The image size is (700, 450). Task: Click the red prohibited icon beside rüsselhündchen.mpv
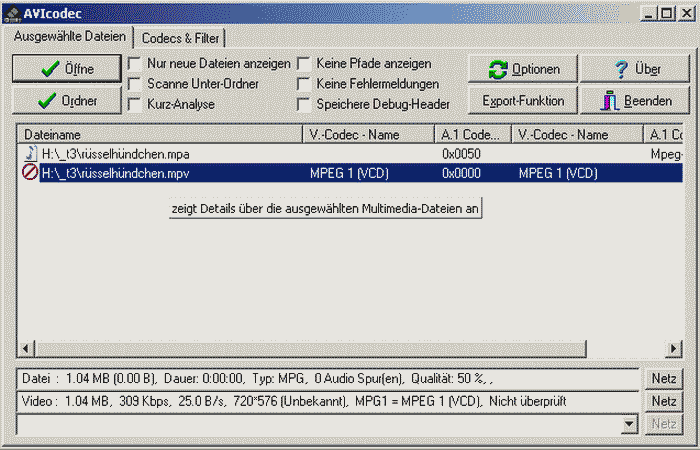click(30, 173)
